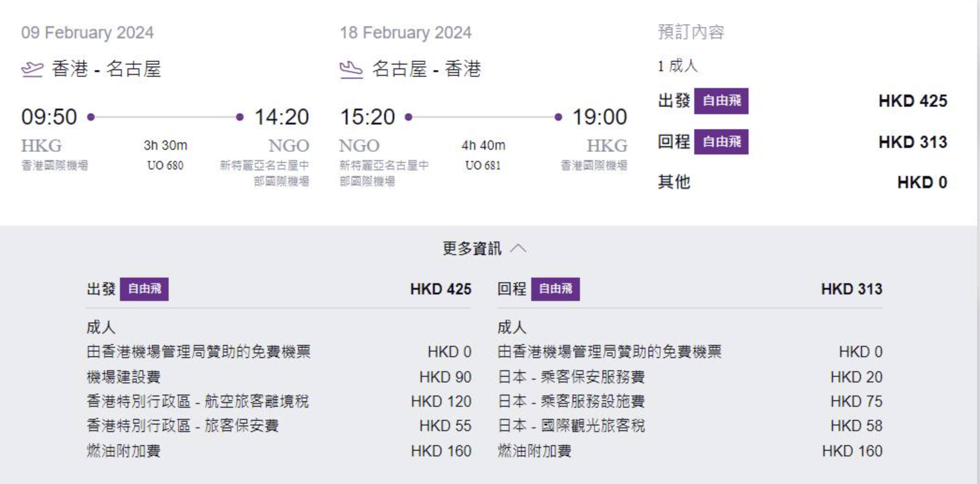Click the 自由飛 badge beside 回程 in booking summary
The width and height of the screenshot is (980, 484).
721,141
